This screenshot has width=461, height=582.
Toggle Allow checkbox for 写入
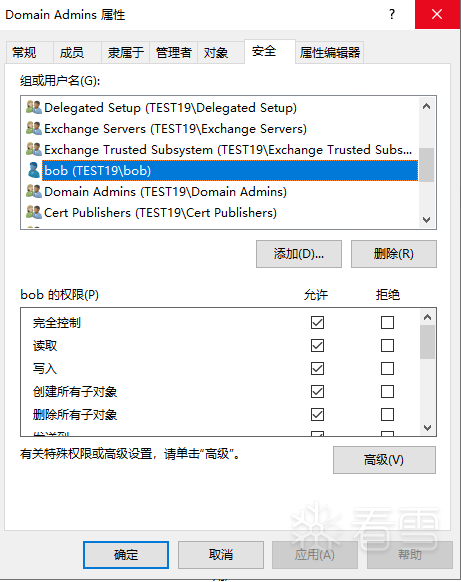click(x=317, y=369)
